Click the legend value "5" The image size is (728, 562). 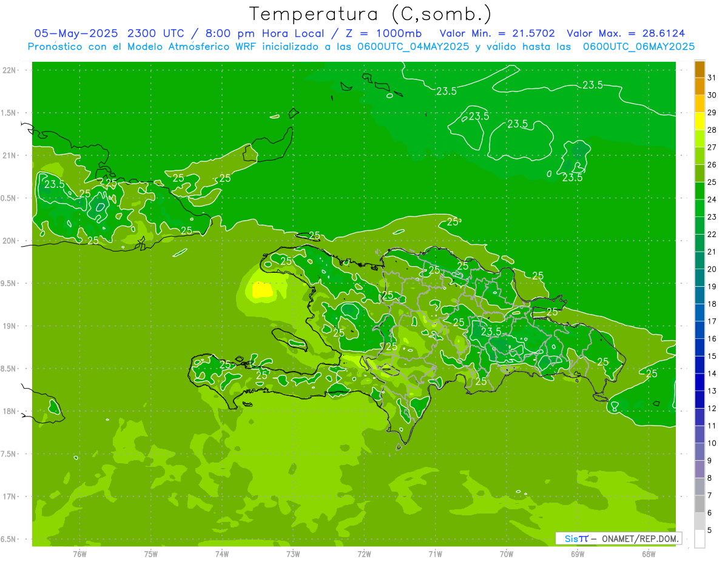[x=710, y=530]
